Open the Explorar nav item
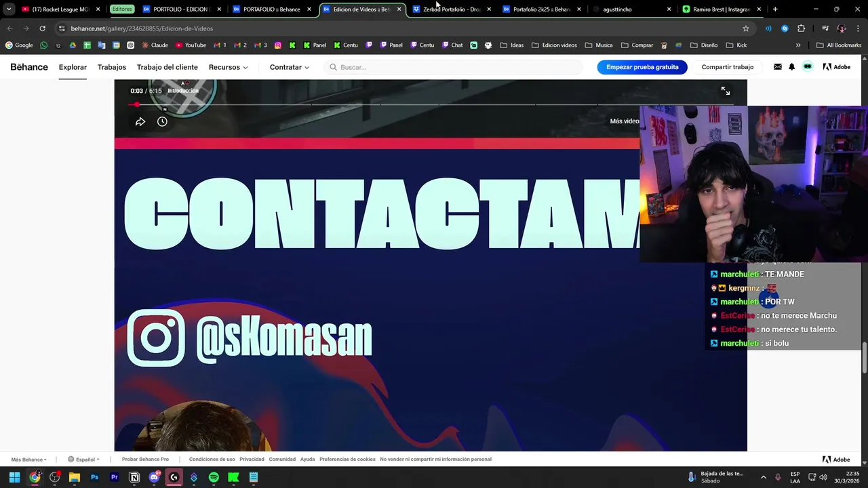The image size is (868, 488). tap(73, 67)
